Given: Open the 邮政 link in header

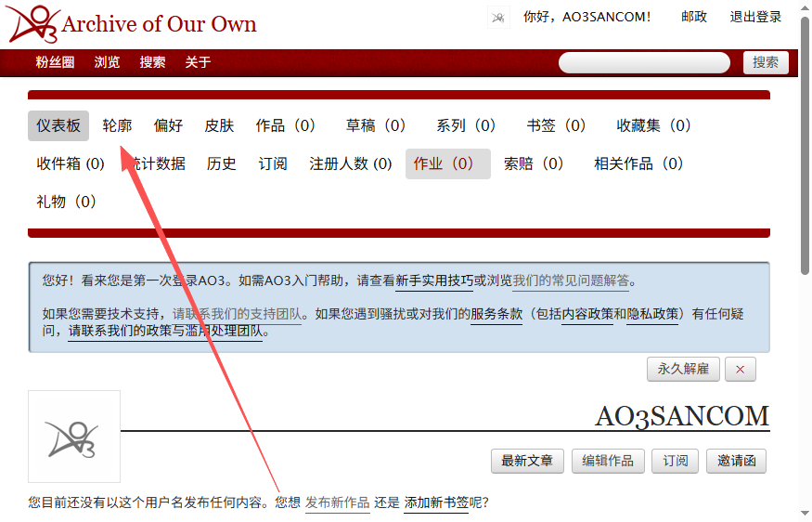Looking at the screenshot, I should tap(694, 17).
